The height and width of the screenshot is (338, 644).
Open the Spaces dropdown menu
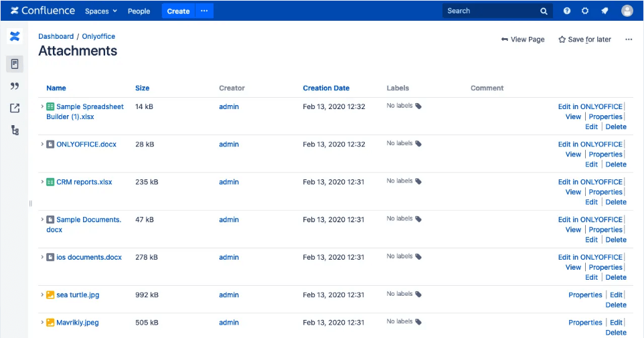click(x=101, y=11)
